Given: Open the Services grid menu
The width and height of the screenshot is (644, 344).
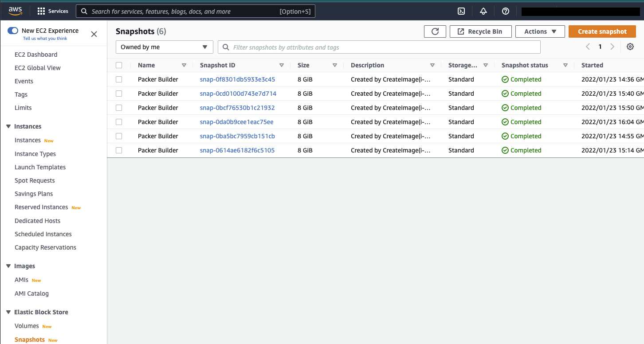Looking at the screenshot, I should click(x=53, y=11).
